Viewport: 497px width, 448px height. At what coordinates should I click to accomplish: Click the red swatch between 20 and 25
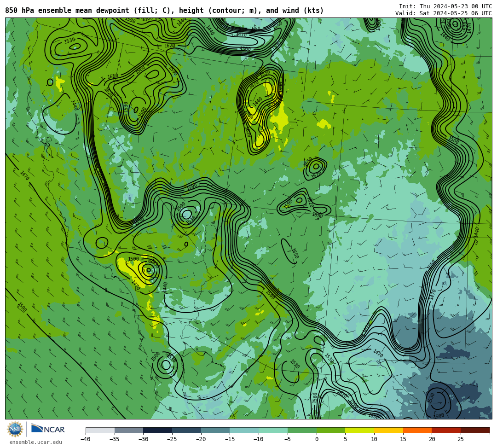coord(446,430)
